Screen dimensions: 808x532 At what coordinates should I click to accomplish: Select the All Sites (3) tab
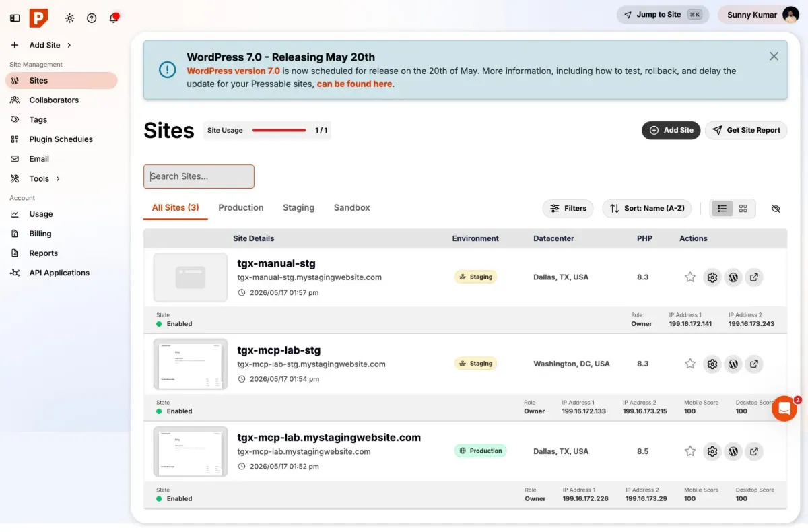coord(175,207)
